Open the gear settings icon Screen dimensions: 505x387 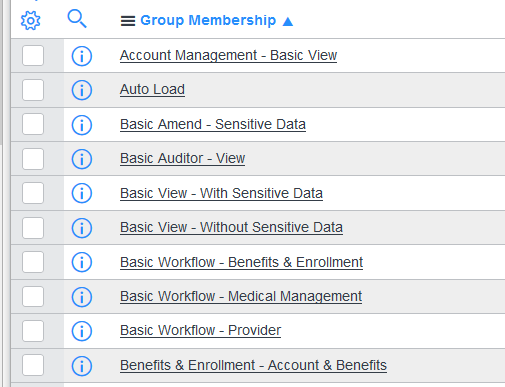coord(30,20)
